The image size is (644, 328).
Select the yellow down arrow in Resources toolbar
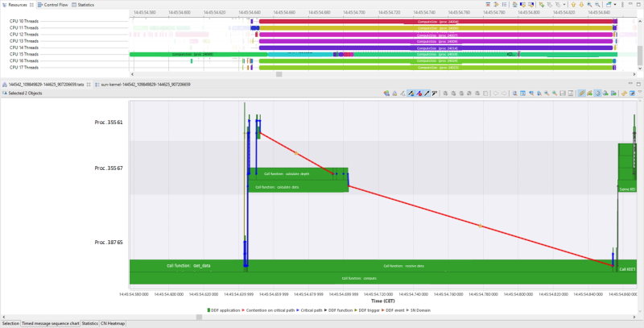(x=581, y=5)
